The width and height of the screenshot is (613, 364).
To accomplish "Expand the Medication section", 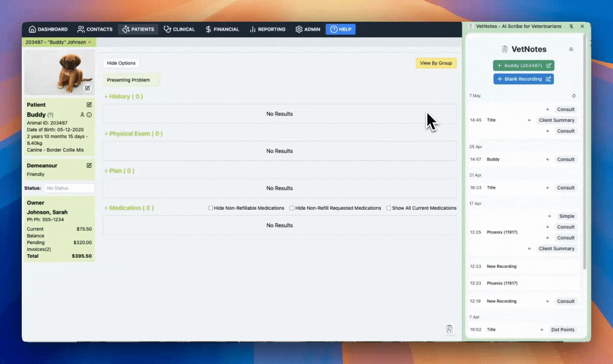I will tap(128, 208).
